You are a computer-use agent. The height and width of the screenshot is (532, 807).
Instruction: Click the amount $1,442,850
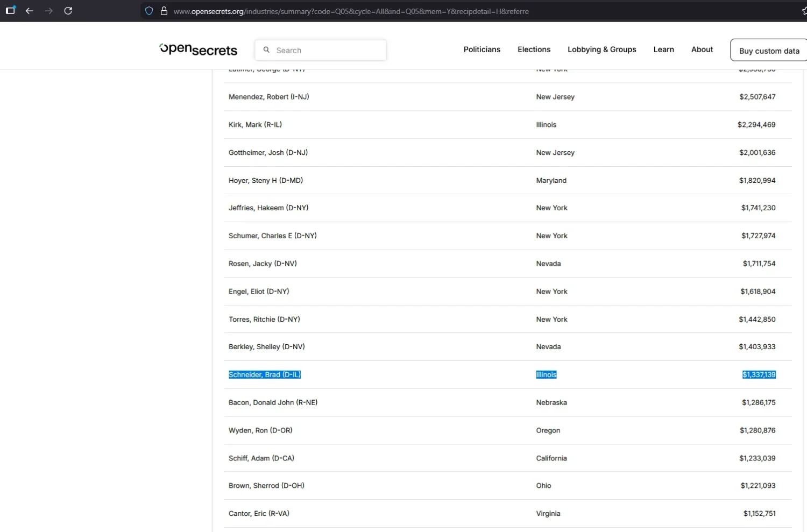(x=757, y=320)
